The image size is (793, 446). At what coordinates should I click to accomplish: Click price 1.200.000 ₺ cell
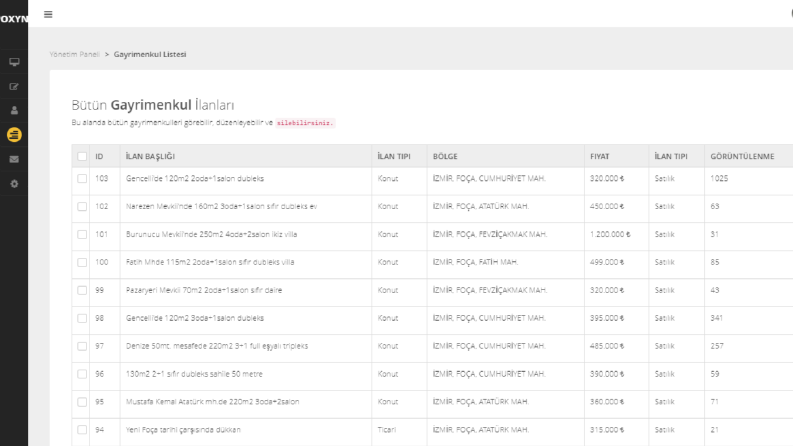click(x=610, y=234)
